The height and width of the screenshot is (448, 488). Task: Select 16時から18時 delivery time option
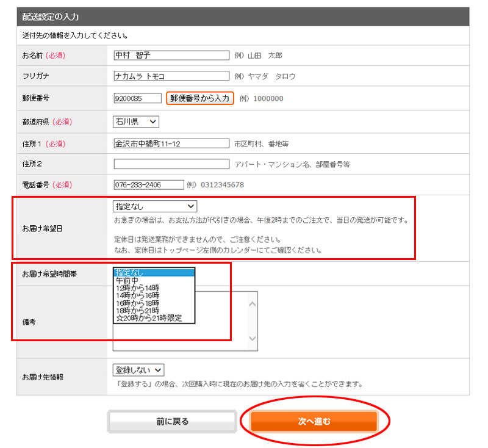154,303
